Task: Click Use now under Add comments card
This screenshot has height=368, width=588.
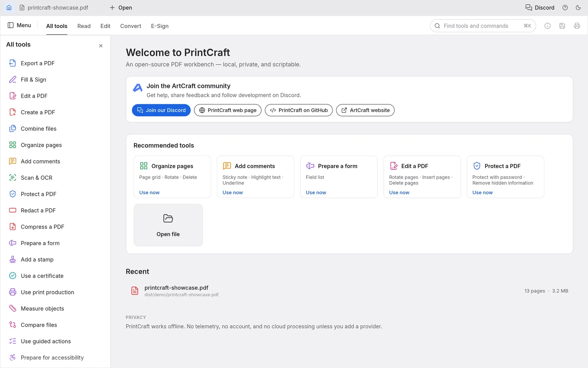Action: click(233, 192)
